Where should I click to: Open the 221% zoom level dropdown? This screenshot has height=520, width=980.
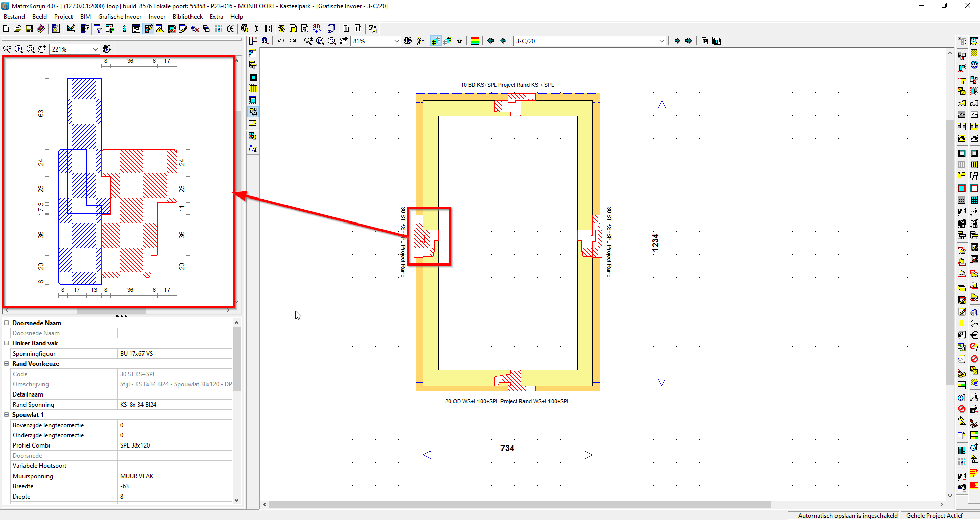point(96,49)
